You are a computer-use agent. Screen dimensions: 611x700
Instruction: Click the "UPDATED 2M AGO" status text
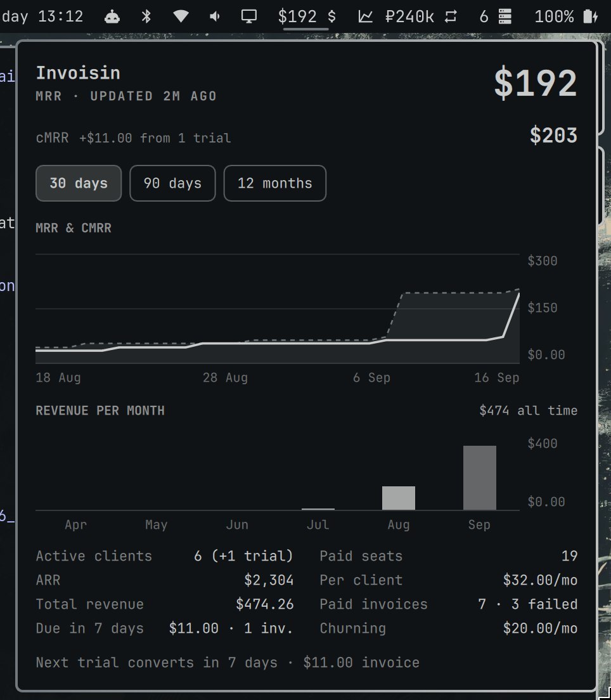[153, 96]
